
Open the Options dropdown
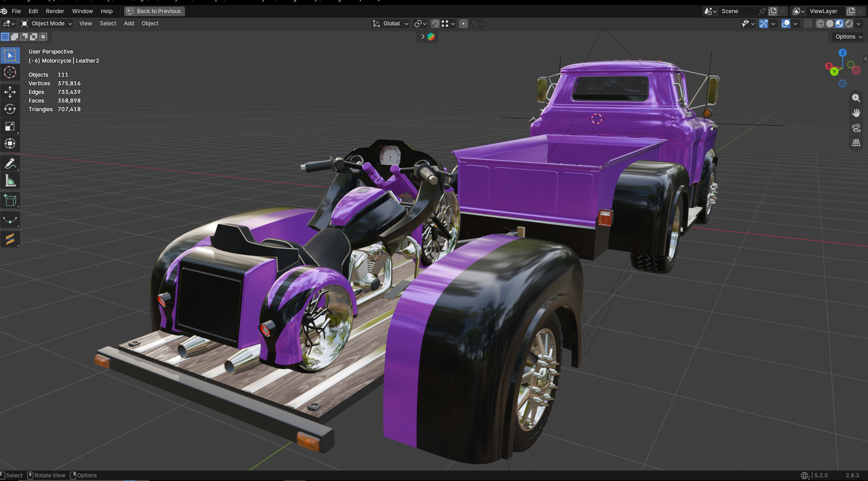click(848, 37)
